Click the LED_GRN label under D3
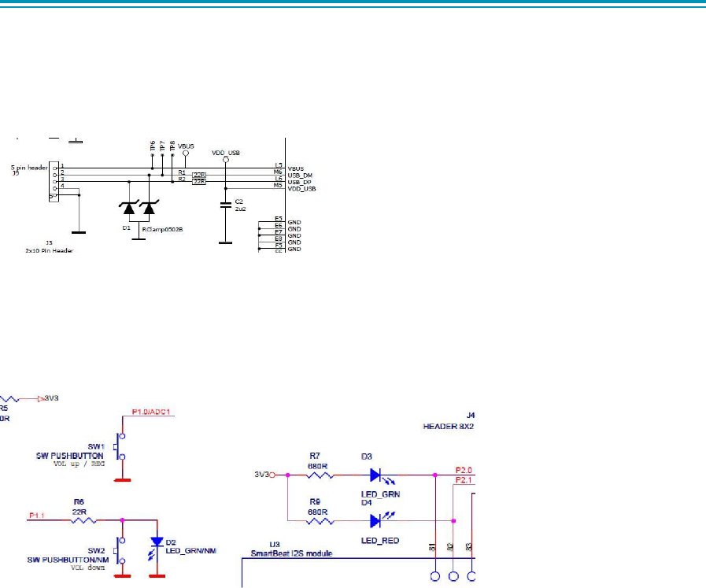The height and width of the screenshot is (588, 706). [380, 494]
